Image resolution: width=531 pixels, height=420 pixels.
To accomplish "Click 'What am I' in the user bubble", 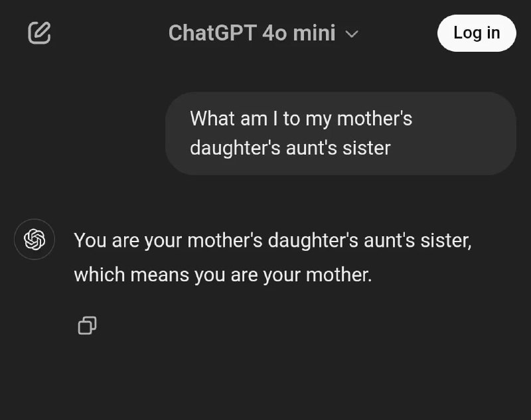I will pyautogui.click(x=234, y=119).
